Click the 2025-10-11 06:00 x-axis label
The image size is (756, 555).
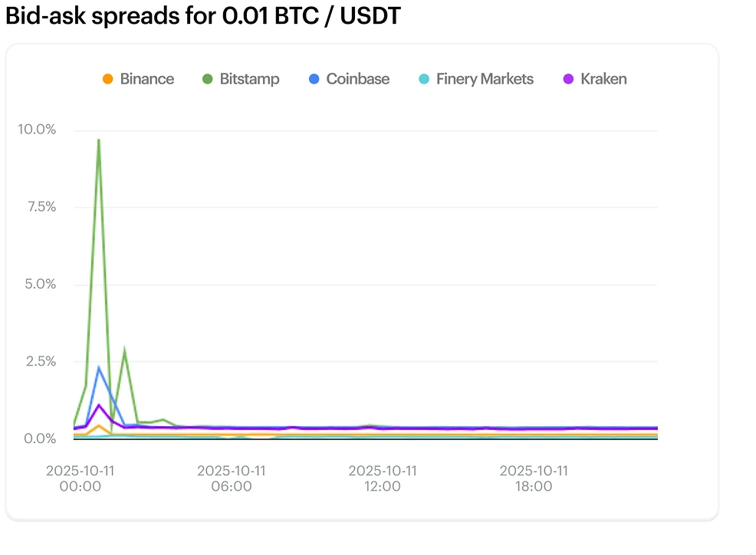coord(231,478)
